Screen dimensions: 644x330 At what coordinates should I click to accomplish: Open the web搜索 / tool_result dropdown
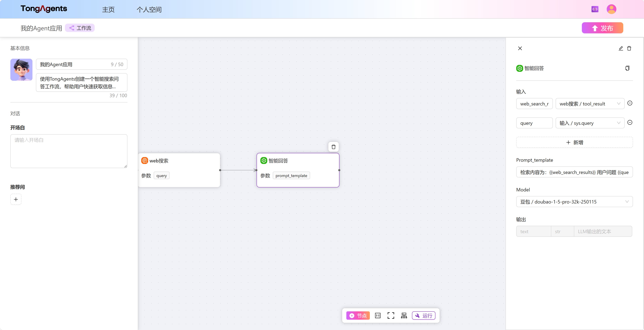point(590,104)
